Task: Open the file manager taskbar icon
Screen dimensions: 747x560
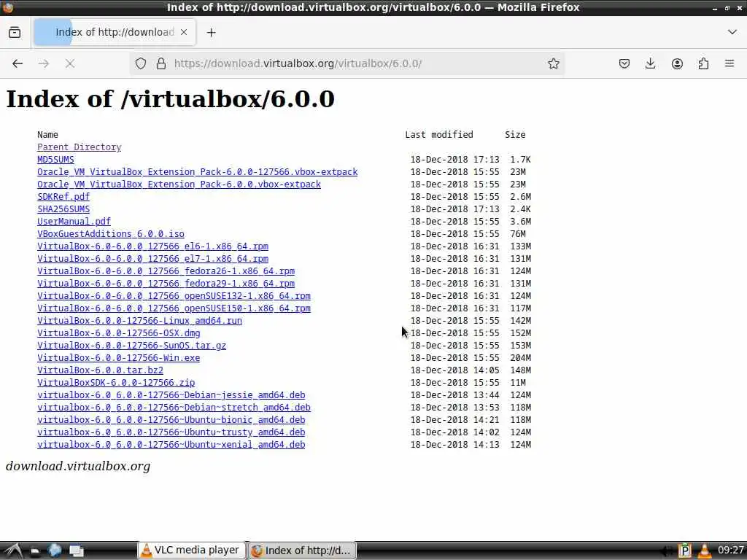Action: click(35, 551)
